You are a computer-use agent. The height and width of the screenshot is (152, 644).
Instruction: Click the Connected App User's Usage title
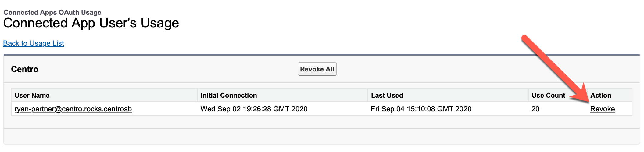(91, 23)
